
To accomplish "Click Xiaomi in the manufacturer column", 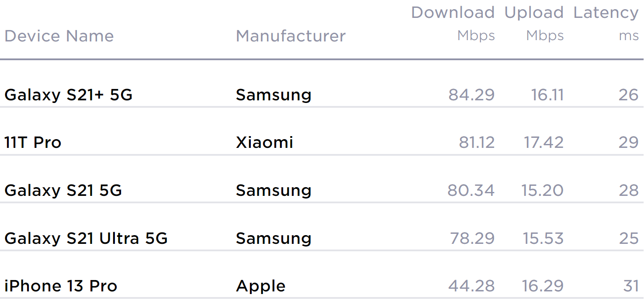I will (264, 142).
